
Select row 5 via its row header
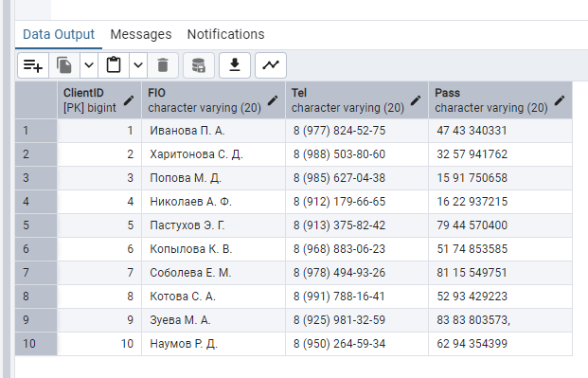[x=36, y=225]
